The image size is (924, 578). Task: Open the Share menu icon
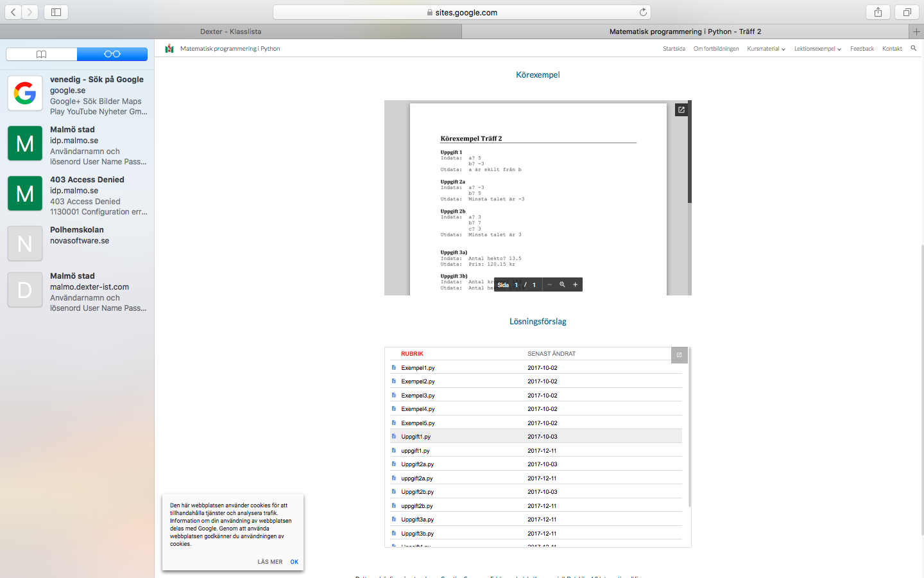pos(878,12)
